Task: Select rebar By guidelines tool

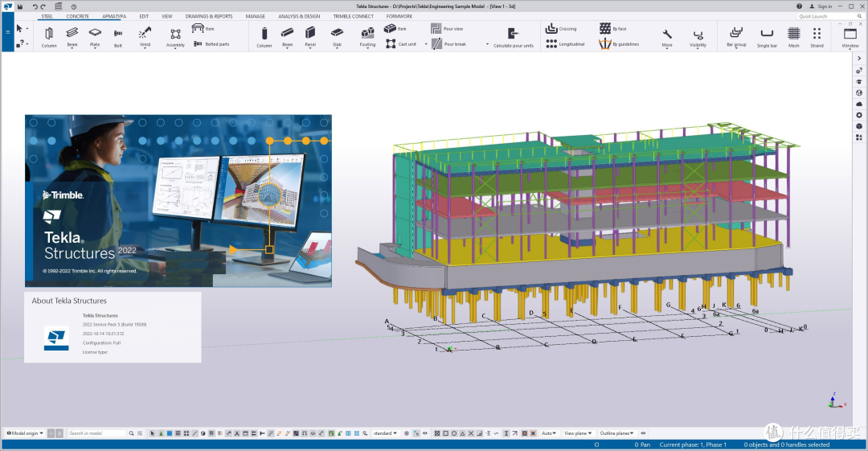Action: click(x=619, y=43)
